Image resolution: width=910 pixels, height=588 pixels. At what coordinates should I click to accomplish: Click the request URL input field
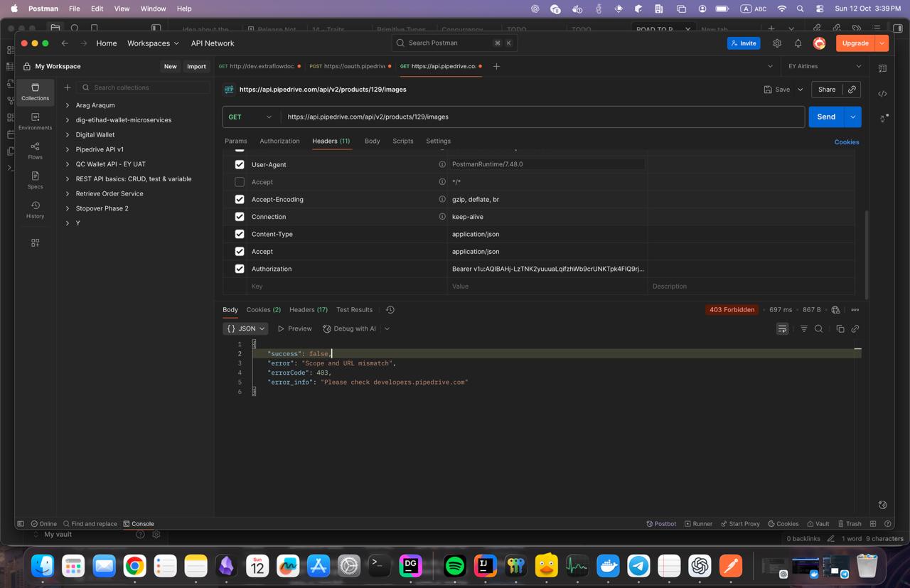540,117
